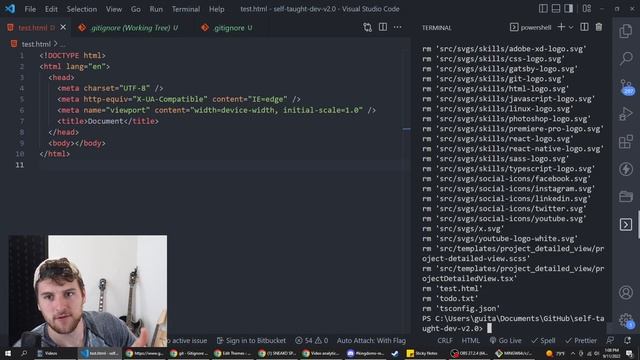Open the Selection menu
This screenshot has width=640, height=360.
click(82, 9)
